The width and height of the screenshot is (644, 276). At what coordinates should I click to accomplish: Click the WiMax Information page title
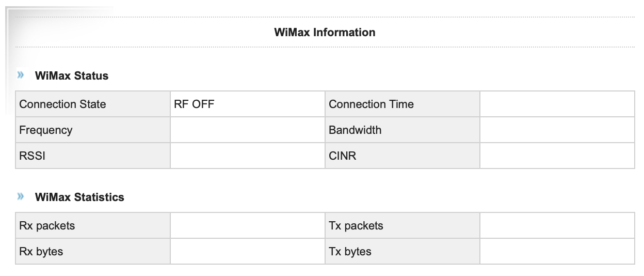pos(325,33)
